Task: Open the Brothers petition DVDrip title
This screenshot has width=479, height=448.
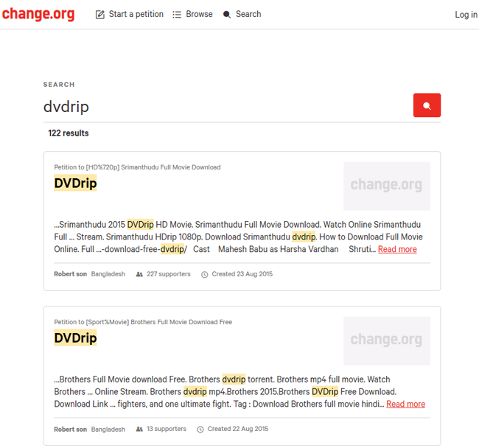Action: point(75,337)
